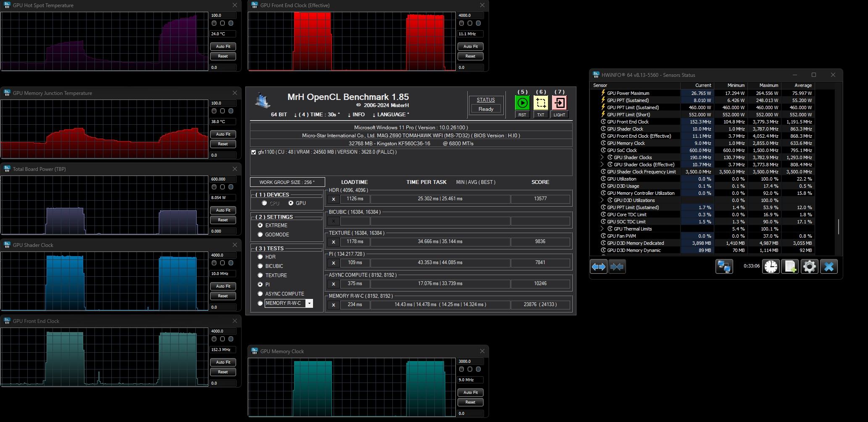
Task: Select the ASYNC COMPUTE test radio button
Action: pos(260,294)
